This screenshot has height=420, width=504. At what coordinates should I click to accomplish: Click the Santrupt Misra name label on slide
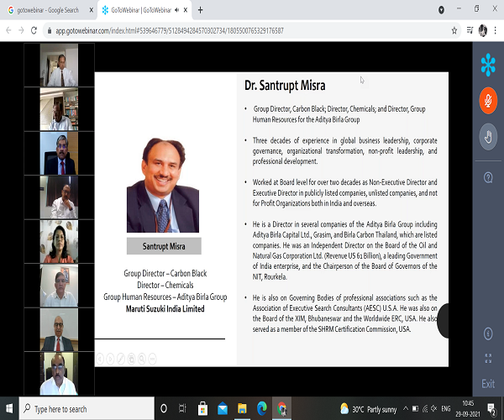coord(164,246)
